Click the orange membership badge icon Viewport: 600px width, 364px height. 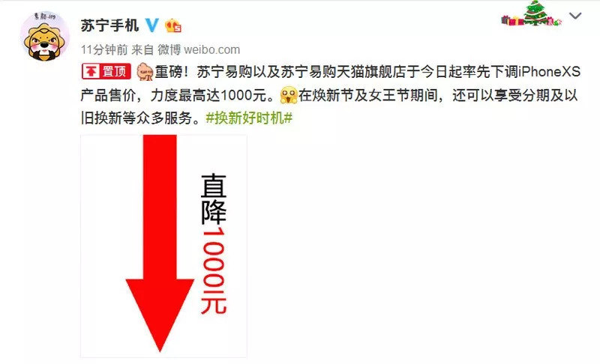173,25
